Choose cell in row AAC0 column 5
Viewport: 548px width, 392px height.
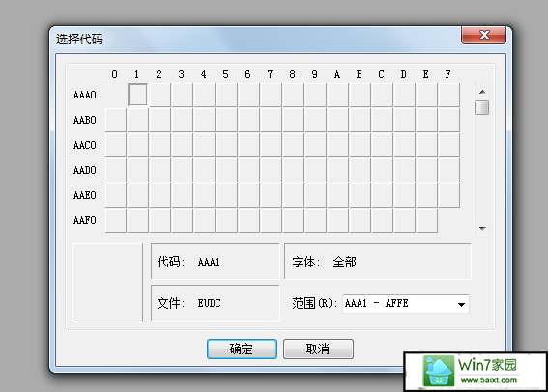(x=226, y=145)
